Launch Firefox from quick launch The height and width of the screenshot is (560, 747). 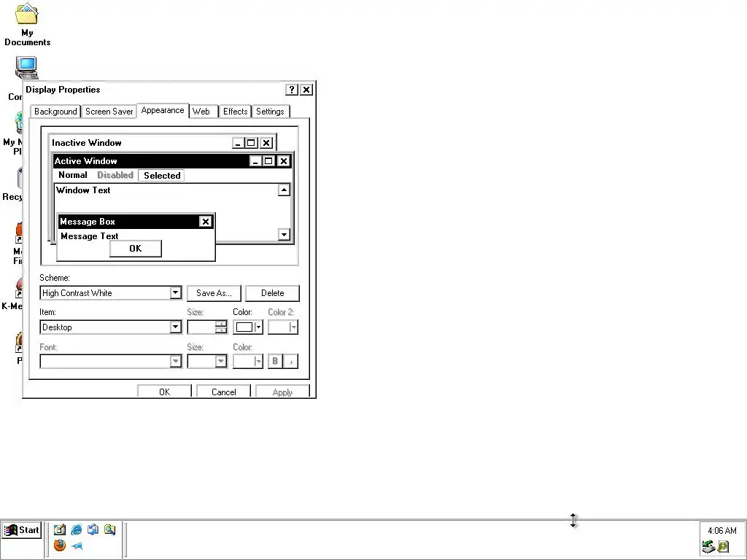click(x=60, y=545)
